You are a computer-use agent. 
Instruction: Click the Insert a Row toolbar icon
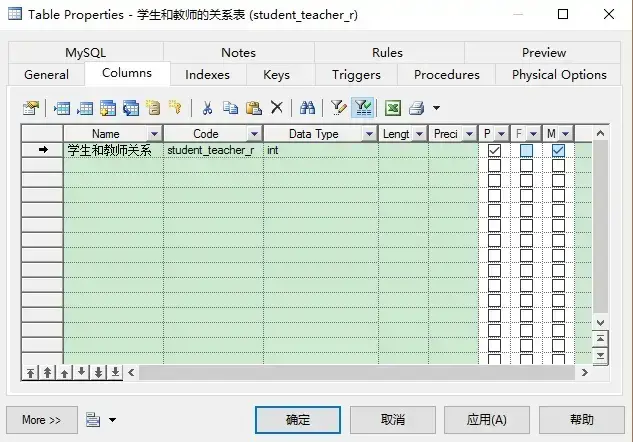pos(61,108)
